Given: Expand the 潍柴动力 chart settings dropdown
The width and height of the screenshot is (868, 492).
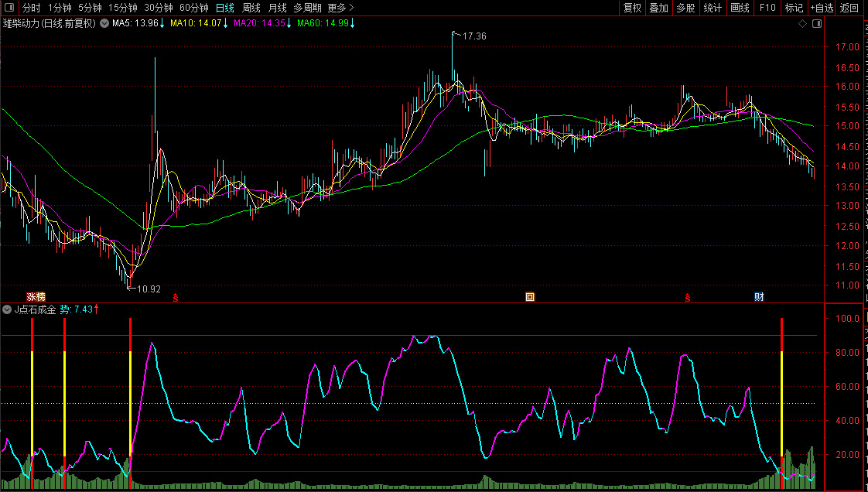Looking at the screenshot, I should point(104,24).
